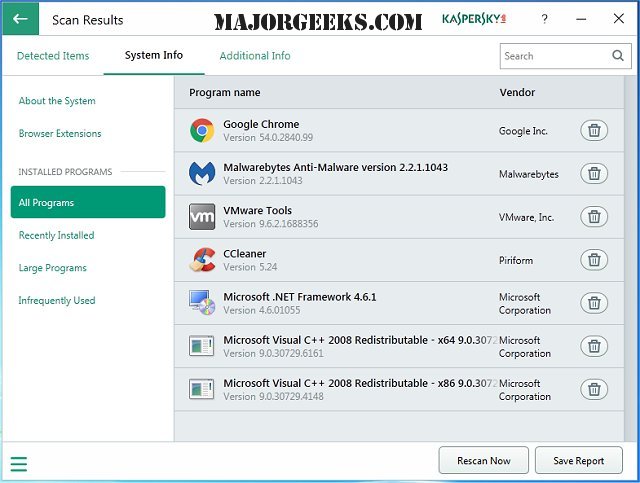Click the .NET Framework program icon

(x=202, y=303)
